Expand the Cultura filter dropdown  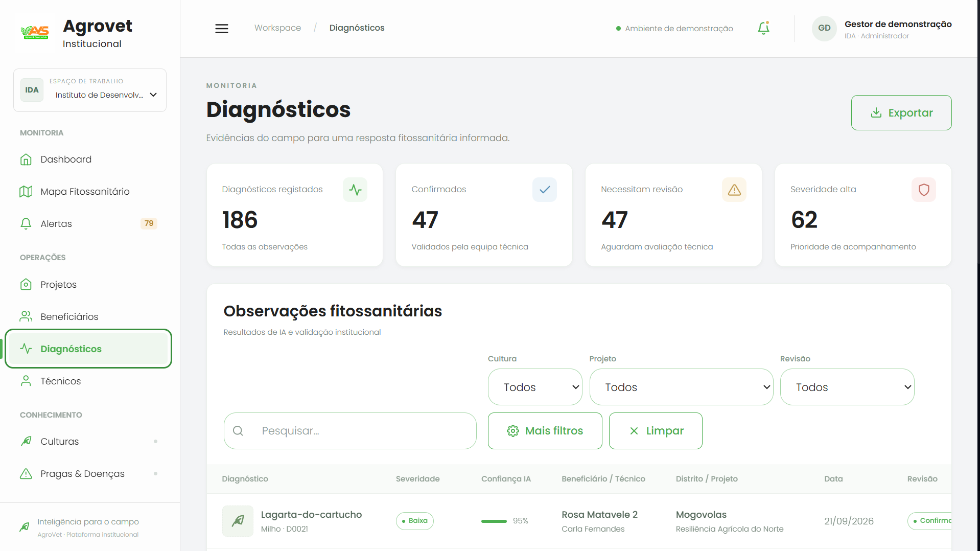click(535, 387)
